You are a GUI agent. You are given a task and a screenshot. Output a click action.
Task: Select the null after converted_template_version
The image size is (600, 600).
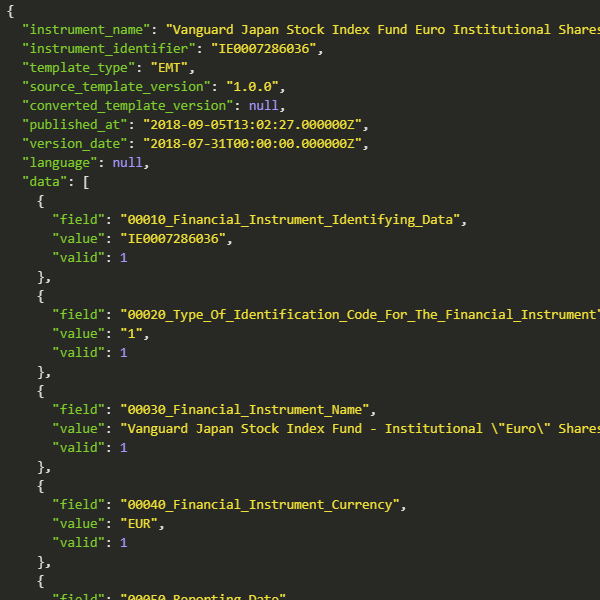264,106
